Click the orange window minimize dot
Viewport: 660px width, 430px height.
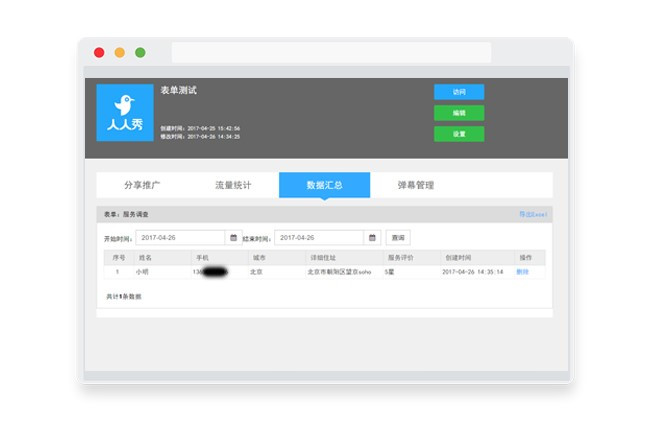tap(120, 52)
